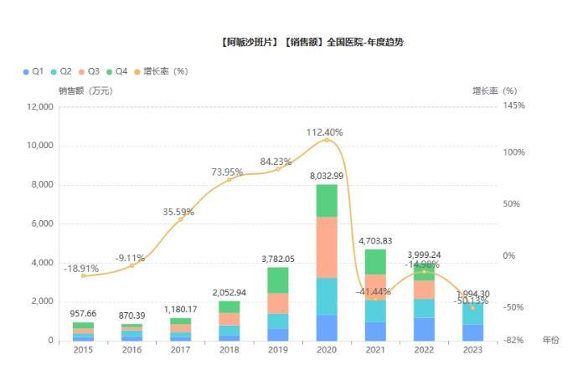Click the 2020 teal Q2 bar segment
588x365 pixels.
tap(327, 297)
